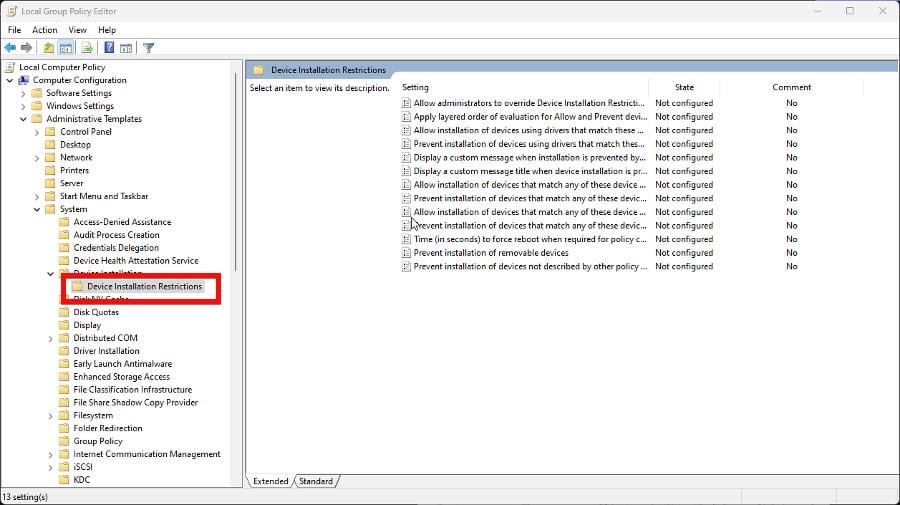Select 'Prevent installation of devices not described' setting
900x505 pixels.
[x=530, y=267]
